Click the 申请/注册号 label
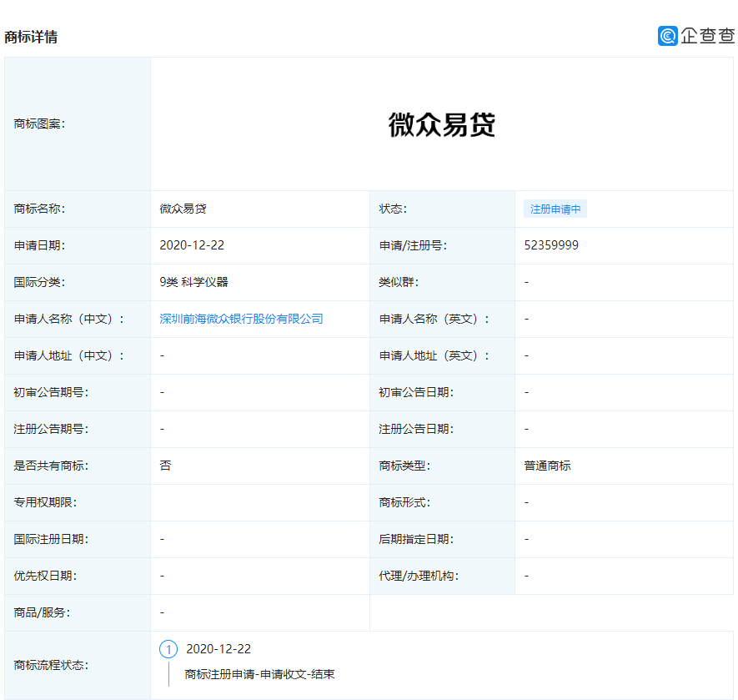This screenshot has width=738, height=700. [x=413, y=245]
